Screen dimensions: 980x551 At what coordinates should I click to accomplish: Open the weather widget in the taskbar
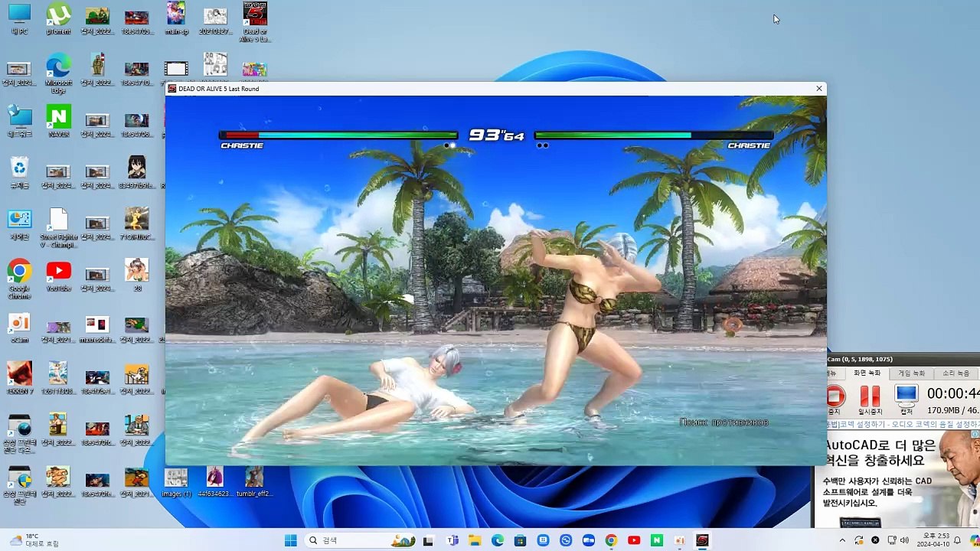click(34, 540)
